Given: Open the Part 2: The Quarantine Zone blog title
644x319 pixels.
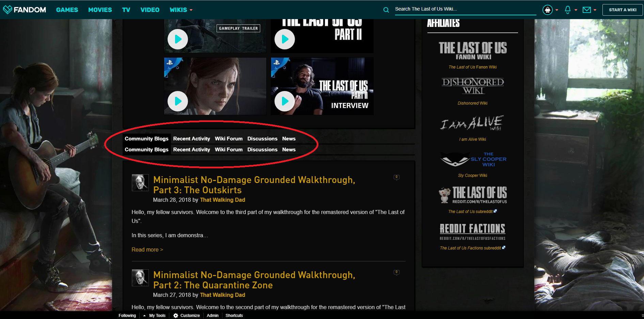Looking at the screenshot, I should pos(254,280).
